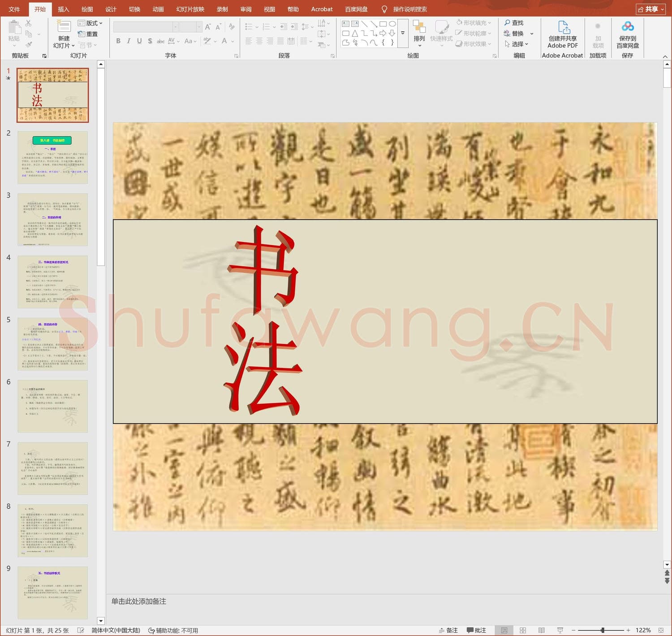Select the triangle shape in shapes gallery
This screenshot has height=636, width=672.
pos(355,33)
